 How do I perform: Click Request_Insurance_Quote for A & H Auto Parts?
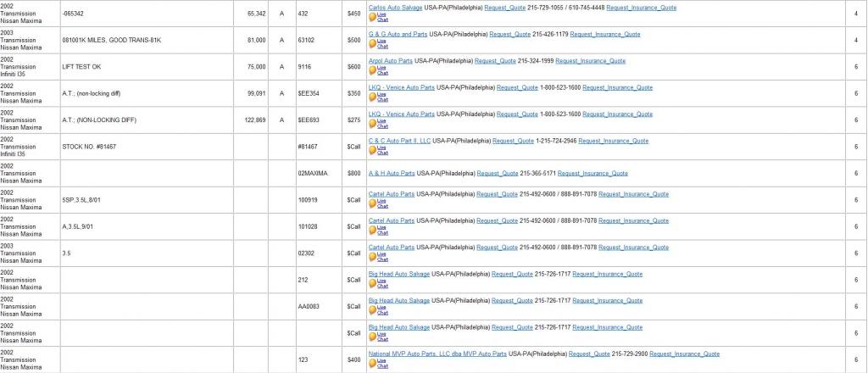tap(593, 173)
